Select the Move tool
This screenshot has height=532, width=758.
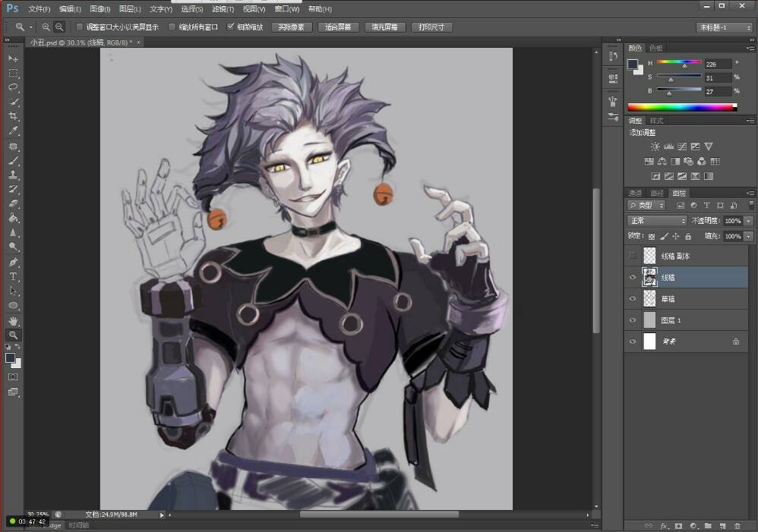pos(13,58)
